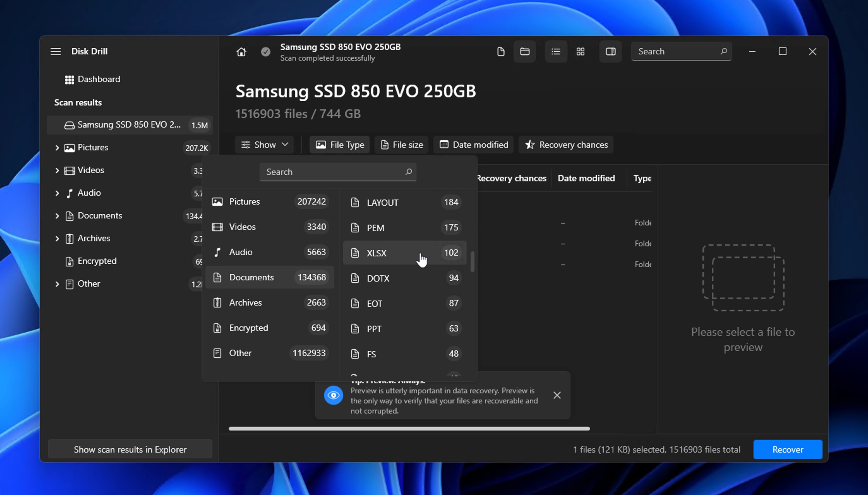
Task: Select DOTX file extension
Action: point(405,278)
